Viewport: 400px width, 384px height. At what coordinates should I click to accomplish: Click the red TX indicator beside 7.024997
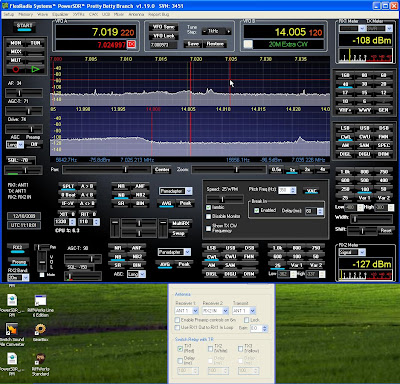131,44
